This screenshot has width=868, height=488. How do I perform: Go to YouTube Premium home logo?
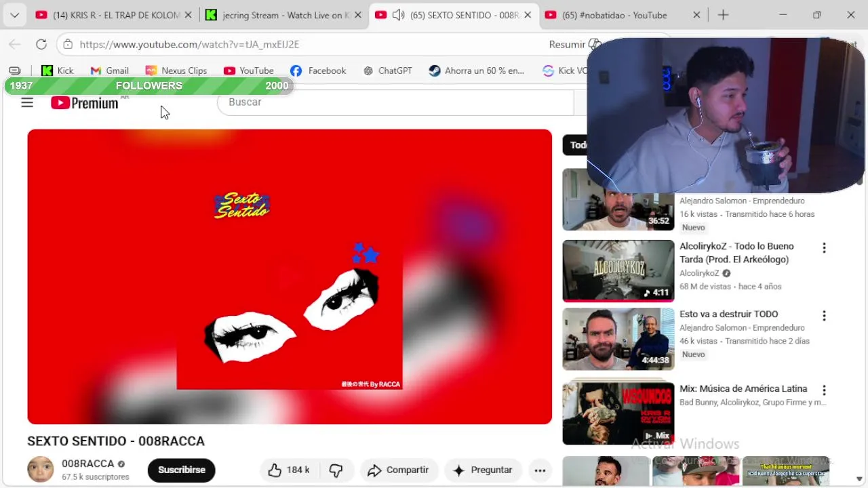click(x=85, y=103)
